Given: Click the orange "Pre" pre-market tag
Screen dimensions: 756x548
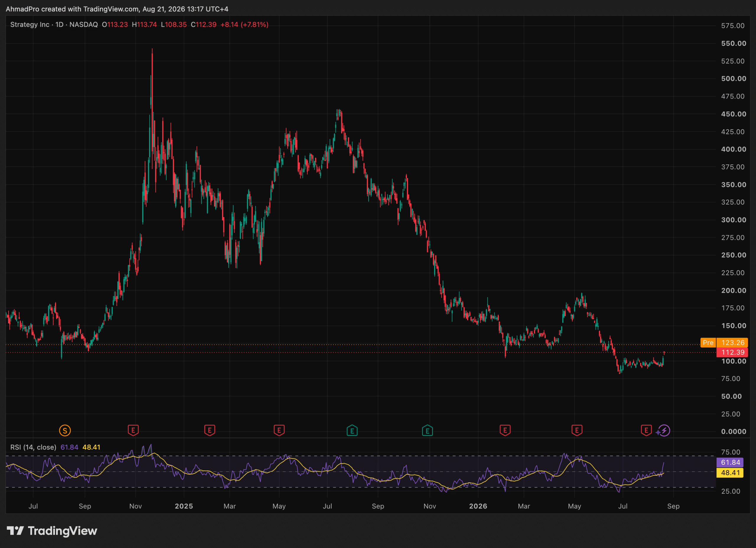Looking at the screenshot, I should 708,342.
